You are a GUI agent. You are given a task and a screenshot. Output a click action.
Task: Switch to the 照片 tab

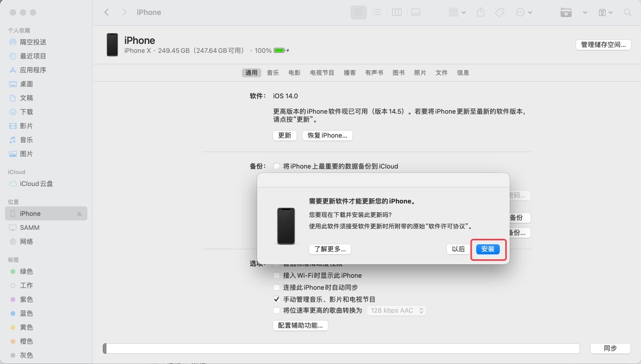[x=420, y=73]
